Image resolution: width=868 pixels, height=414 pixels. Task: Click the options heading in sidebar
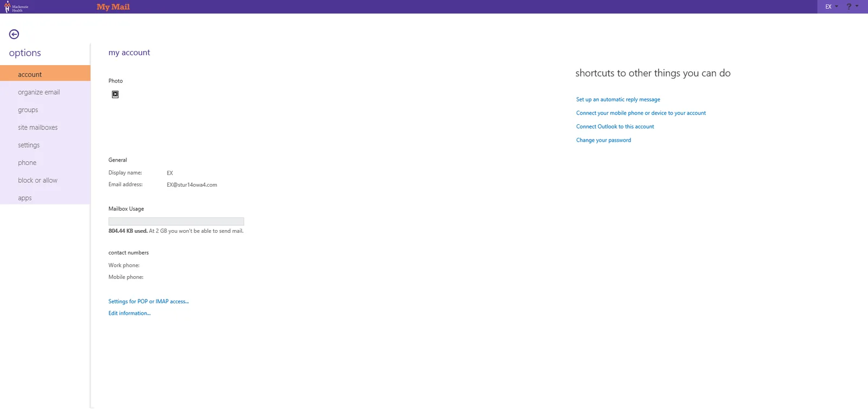[25, 53]
